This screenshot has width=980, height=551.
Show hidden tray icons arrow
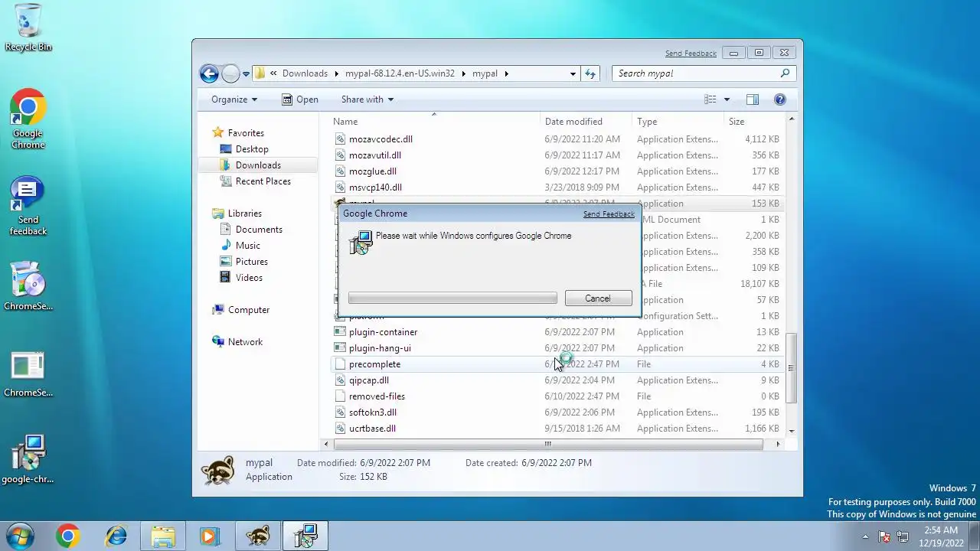(x=865, y=537)
